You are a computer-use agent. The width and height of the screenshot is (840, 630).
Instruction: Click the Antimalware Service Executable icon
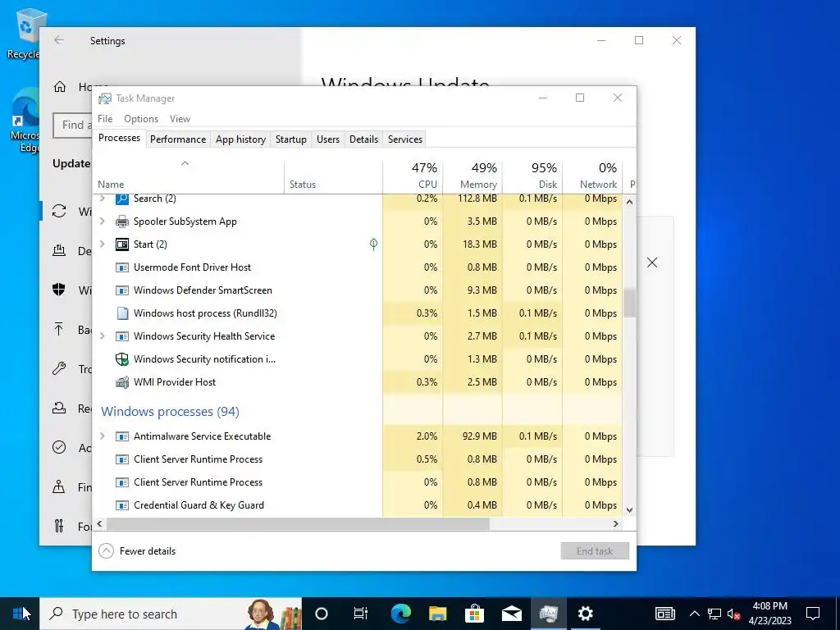(x=122, y=436)
